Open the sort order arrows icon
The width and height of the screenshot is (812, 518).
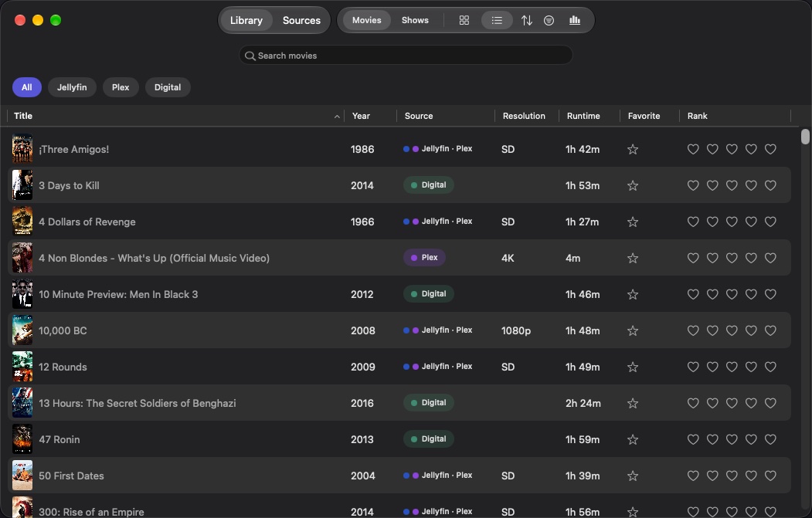[527, 20]
